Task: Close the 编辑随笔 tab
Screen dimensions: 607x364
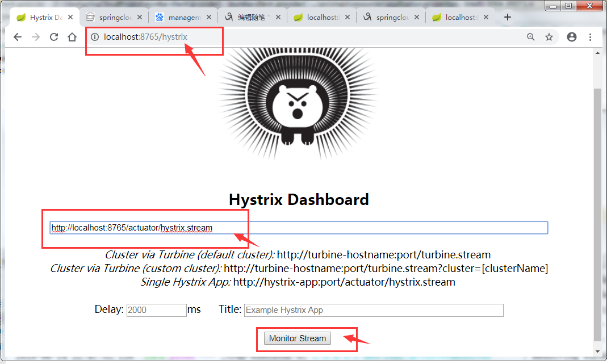Action: [x=278, y=18]
